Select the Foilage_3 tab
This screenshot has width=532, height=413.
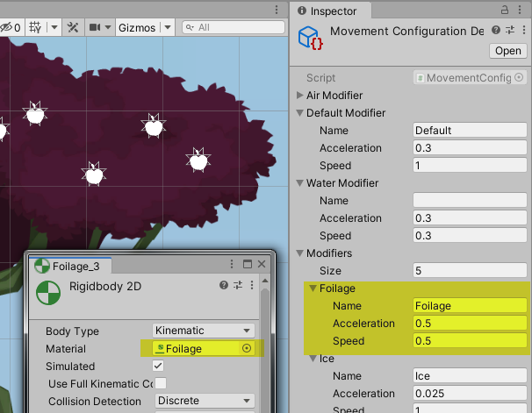pos(74,266)
